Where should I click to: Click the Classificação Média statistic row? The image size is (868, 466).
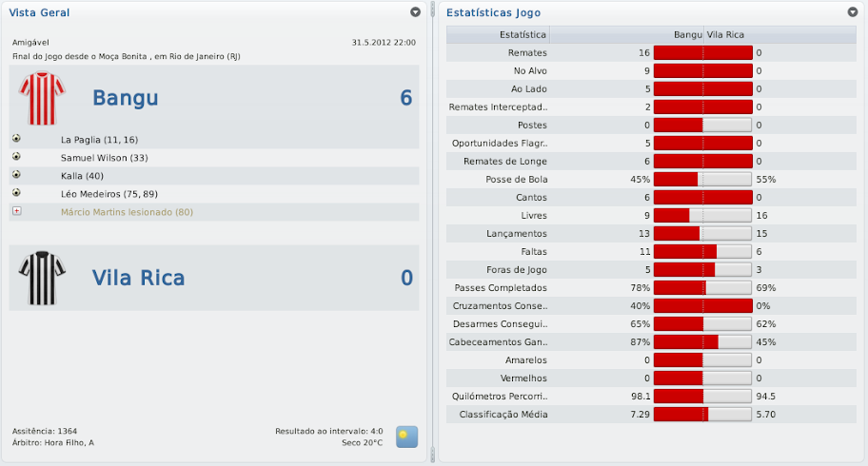click(503, 415)
